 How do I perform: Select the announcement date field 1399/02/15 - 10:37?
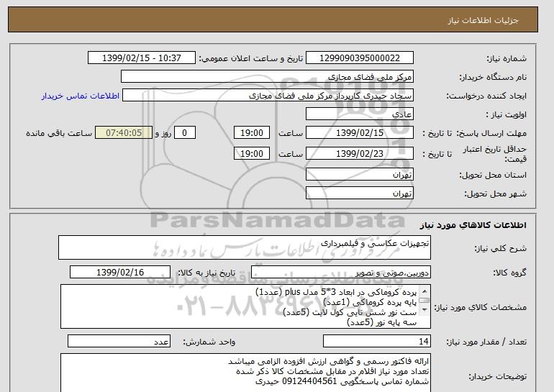tap(141, 58)
